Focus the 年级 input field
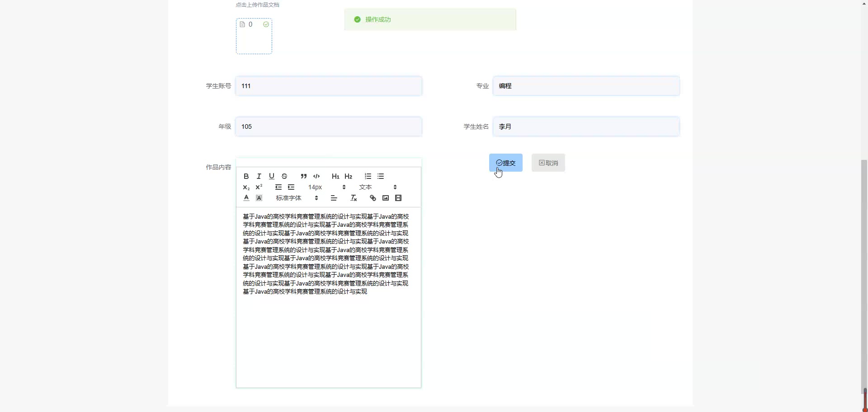The width and height of the screenshot is (868, 412). 329,126
